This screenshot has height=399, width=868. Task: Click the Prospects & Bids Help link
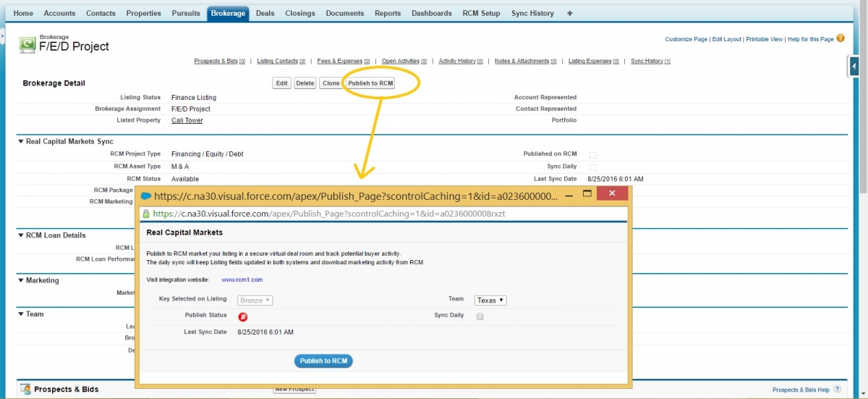tap(801, 390)
